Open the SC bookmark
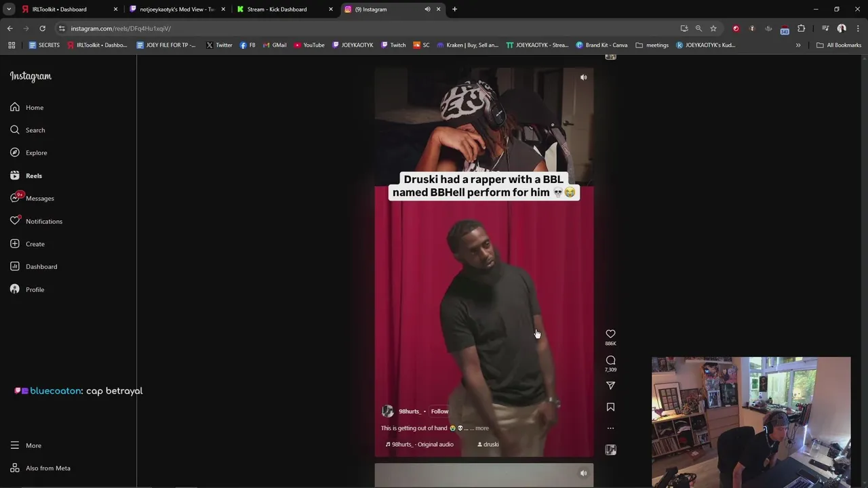Viewport: 868px width, 488px height. [421, 45]
